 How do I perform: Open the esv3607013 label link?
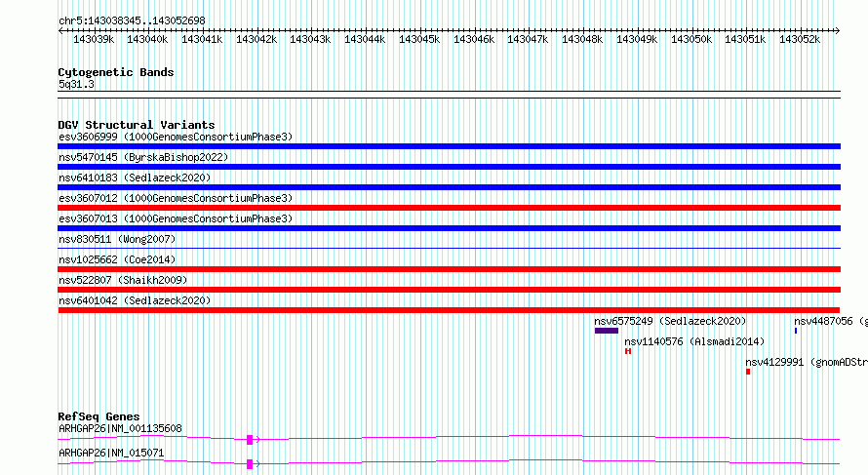click(176, 218)
